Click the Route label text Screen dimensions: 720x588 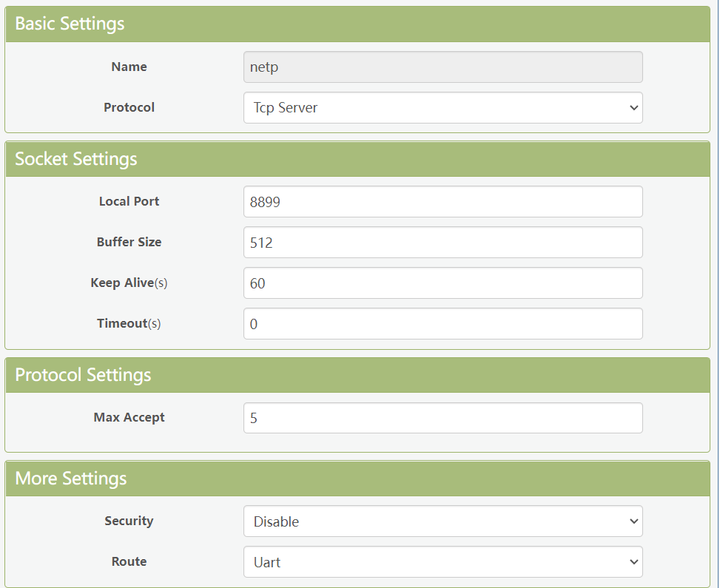[x=129, y=561]
